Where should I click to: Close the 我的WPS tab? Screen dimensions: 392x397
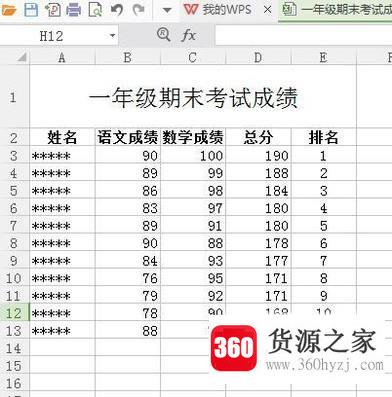(267, 10)
